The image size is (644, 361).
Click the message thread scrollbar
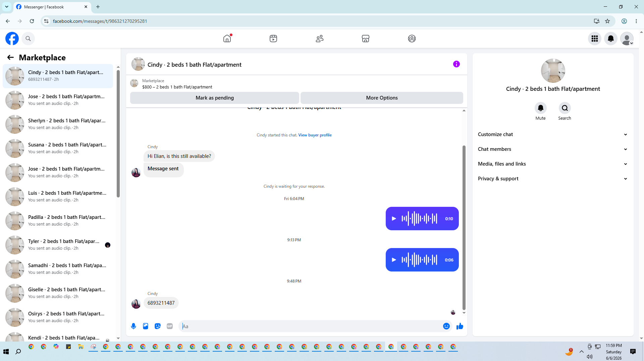coord(464,228)
